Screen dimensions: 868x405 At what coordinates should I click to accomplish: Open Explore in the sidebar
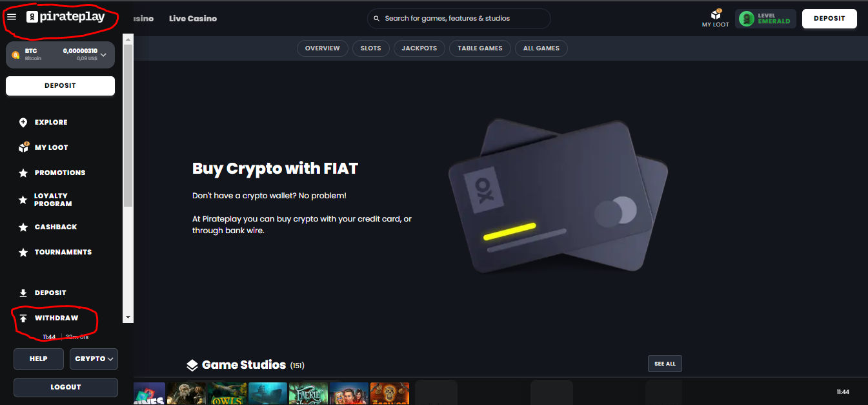tap(51, 122)
